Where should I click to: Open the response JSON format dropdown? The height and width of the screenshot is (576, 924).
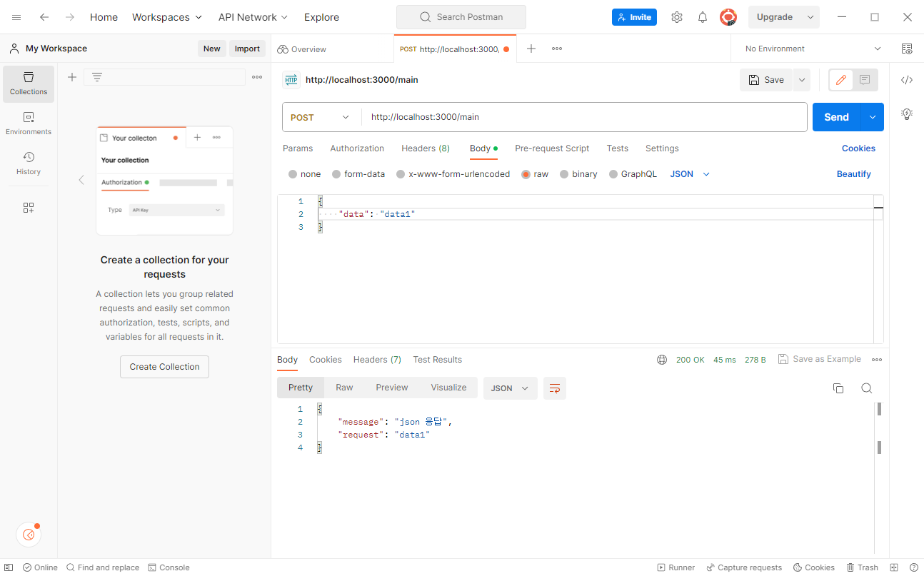511,388
